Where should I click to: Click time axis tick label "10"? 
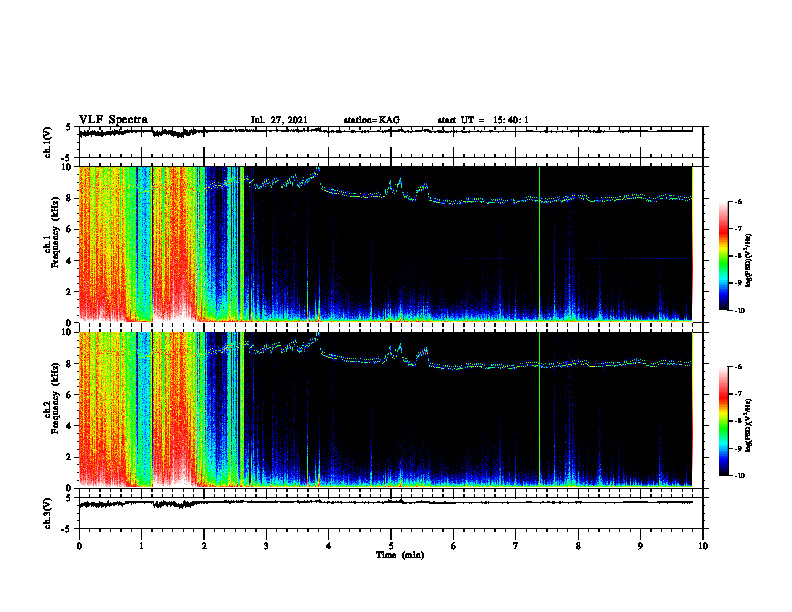click(703, 546)
